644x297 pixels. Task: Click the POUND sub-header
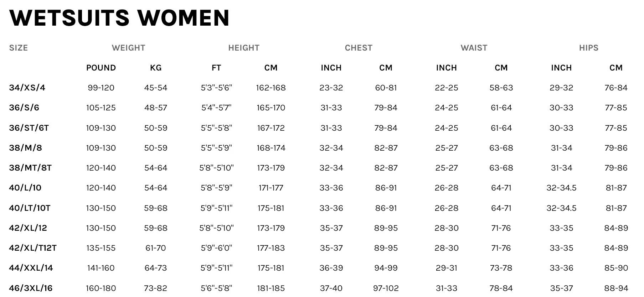pos(101,68)
